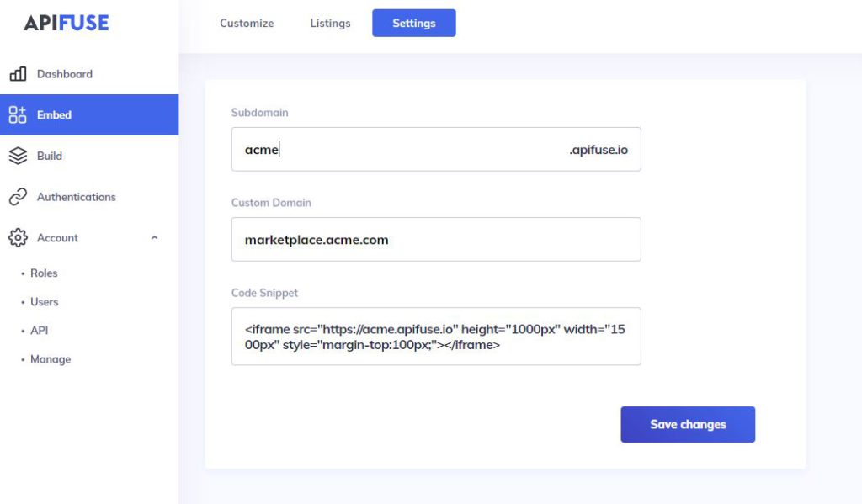862x504 pixels.
Task: Collapse the sidebar Account section
Action: tap(154, 237)
